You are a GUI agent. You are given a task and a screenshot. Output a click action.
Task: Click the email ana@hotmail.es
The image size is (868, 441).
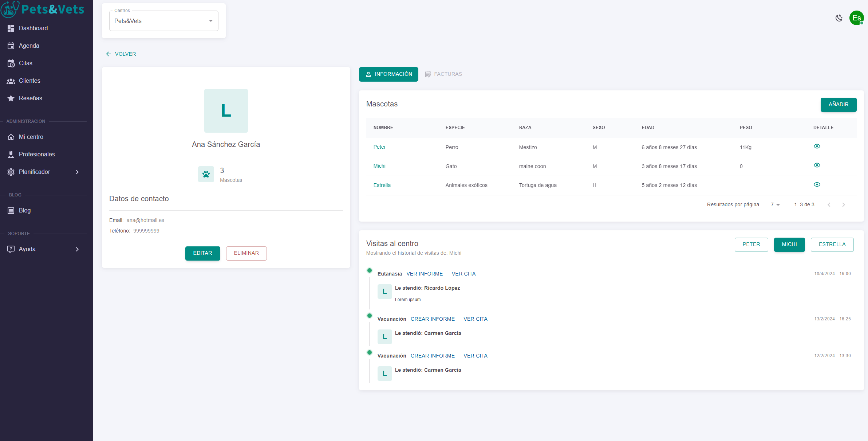(145, 220)
